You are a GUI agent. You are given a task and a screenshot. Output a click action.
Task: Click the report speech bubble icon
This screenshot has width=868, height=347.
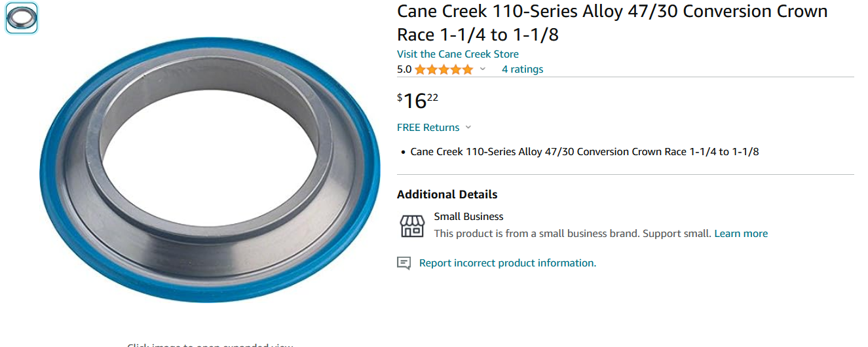coord(404,263)
